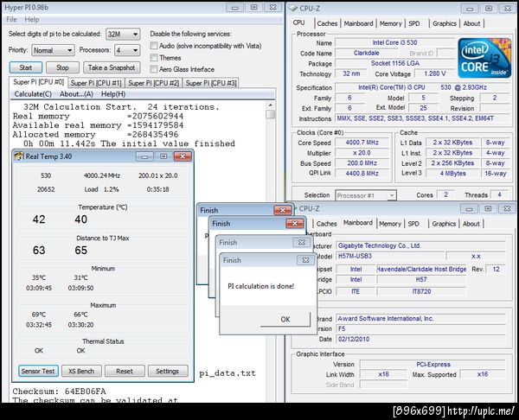Close the lower CPU-Z window

tap(506, 208)
